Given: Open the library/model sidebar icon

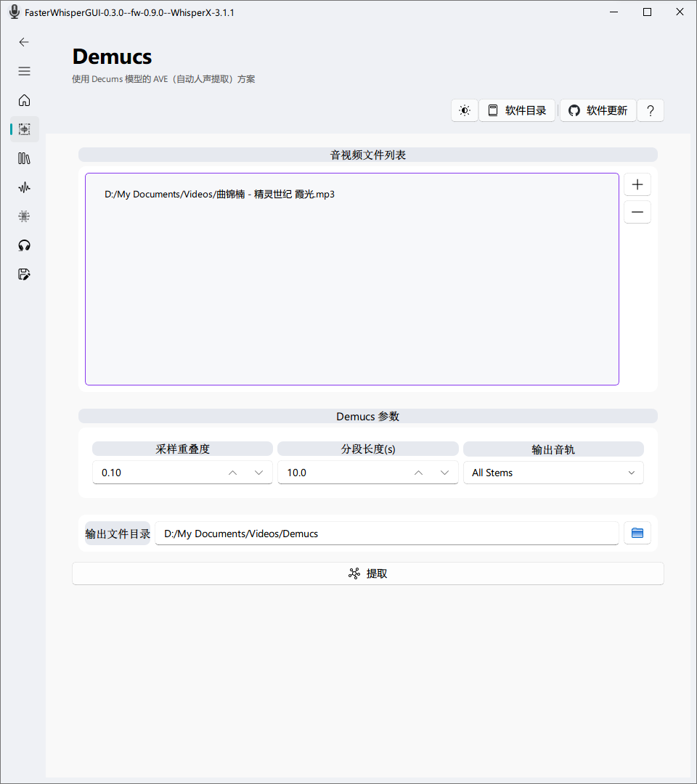Looking at the screenshot, I should tap(24, 158).
